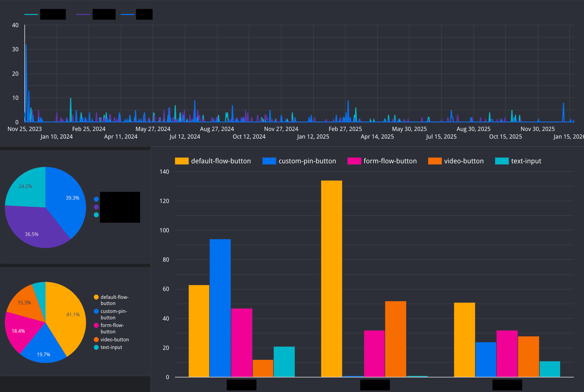This screenshot has width=584, height=392.
Task: Click the tallest orange video-button bar
Action: 396,339
